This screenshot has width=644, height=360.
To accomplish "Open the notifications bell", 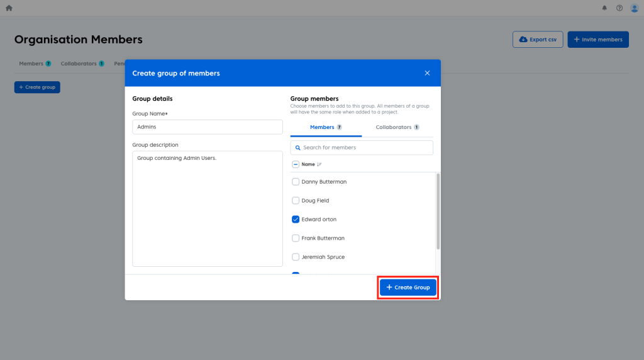I will [x=604, y=8].
